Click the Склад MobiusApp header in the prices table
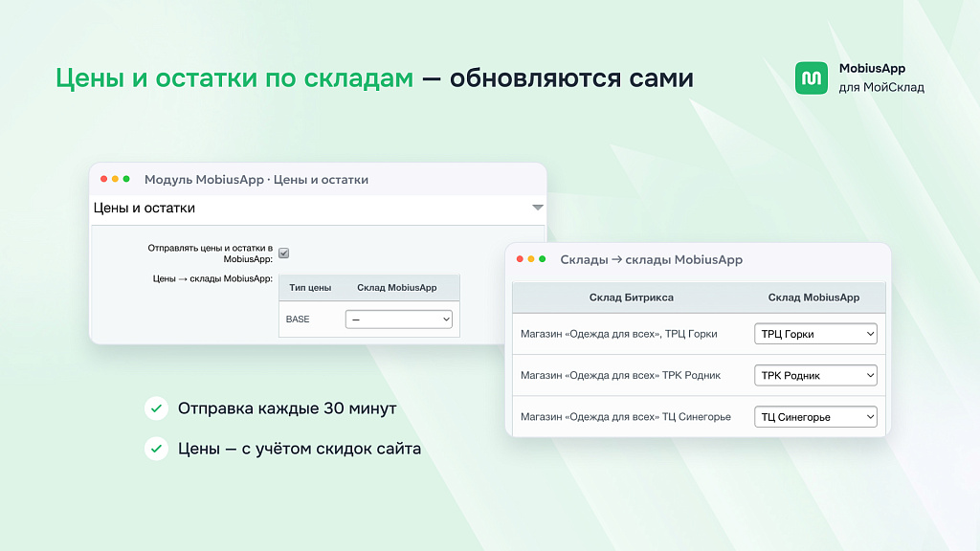Image resolution: width=980 pixels, height=551 pixels. tap(397, 288)
